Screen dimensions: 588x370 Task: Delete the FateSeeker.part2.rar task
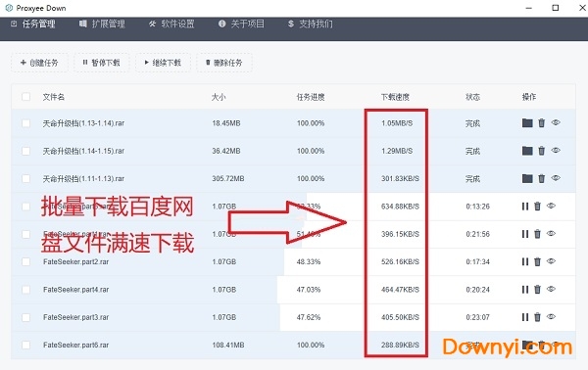coord(537,261)
